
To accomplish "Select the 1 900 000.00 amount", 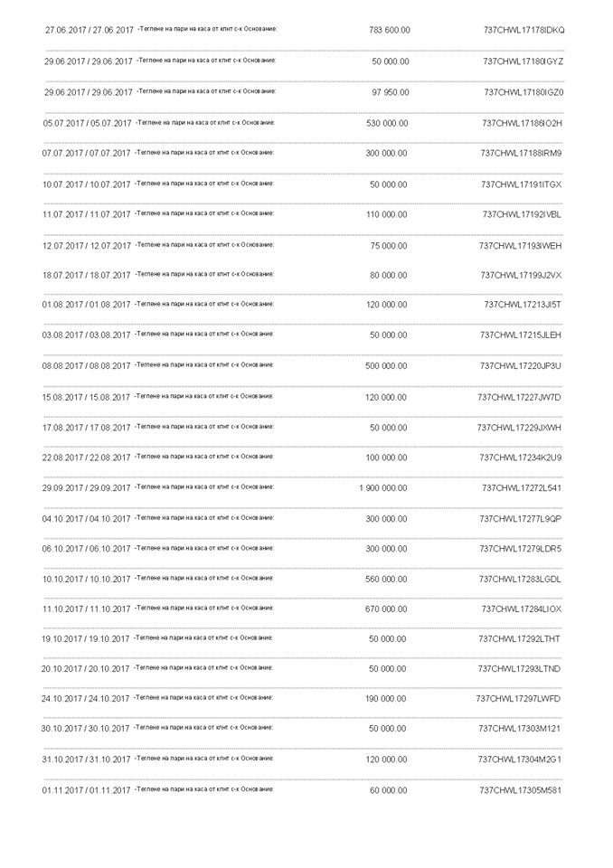I will pyautogui.click(x=382, y=488).
